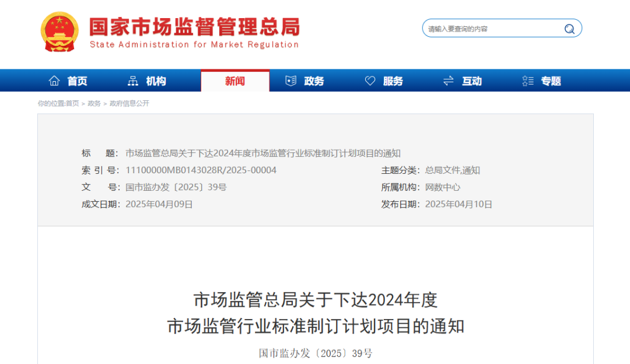Go to 首页 in the breadcrumb
The image size is (630, 364).
(72, 104)
